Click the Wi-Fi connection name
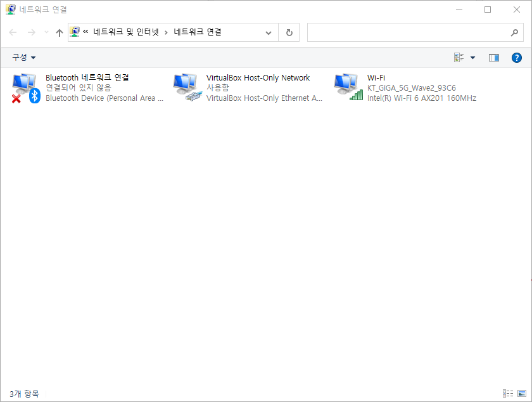This screenshot has width=532, height=402. pos(376,78)
